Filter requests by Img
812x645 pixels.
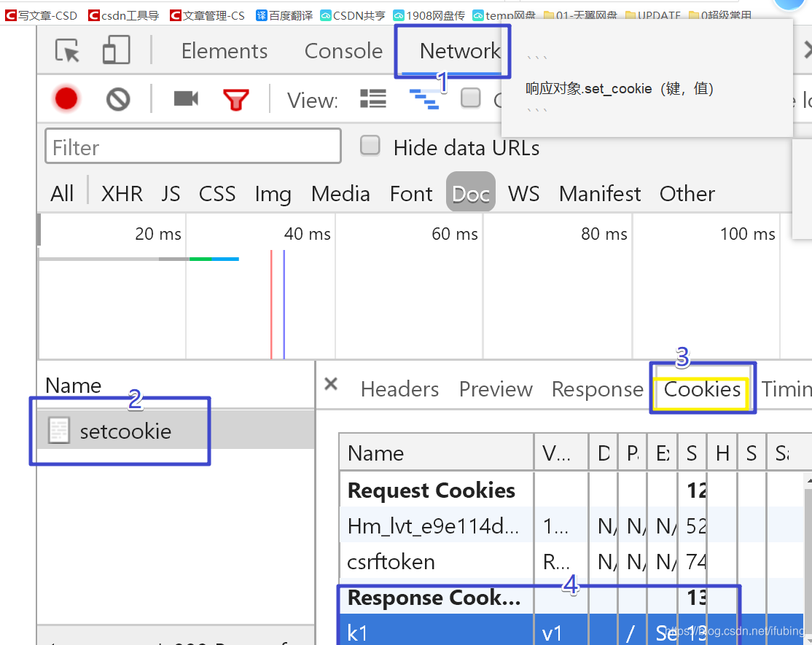tap(273, 195)
